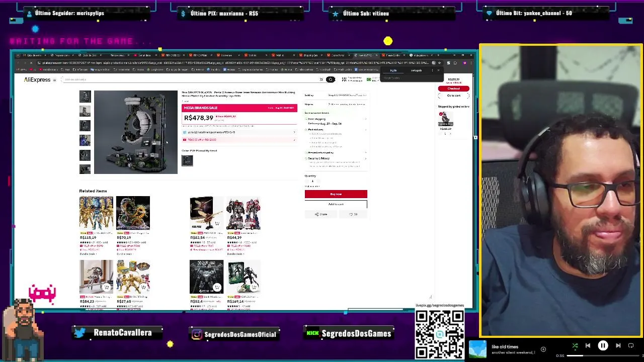Click the Add to cart button
This screenshot has width=644, height=362.
336,204
